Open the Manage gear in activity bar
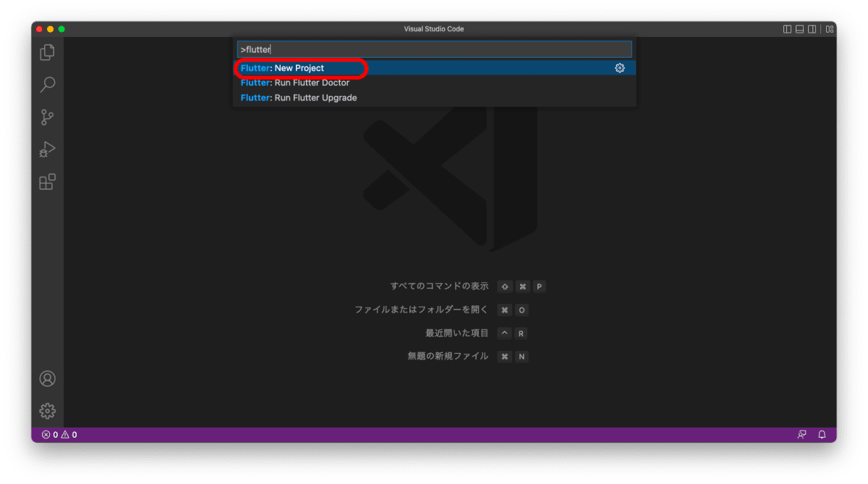The image size is (868, 484). click(47, 411)
